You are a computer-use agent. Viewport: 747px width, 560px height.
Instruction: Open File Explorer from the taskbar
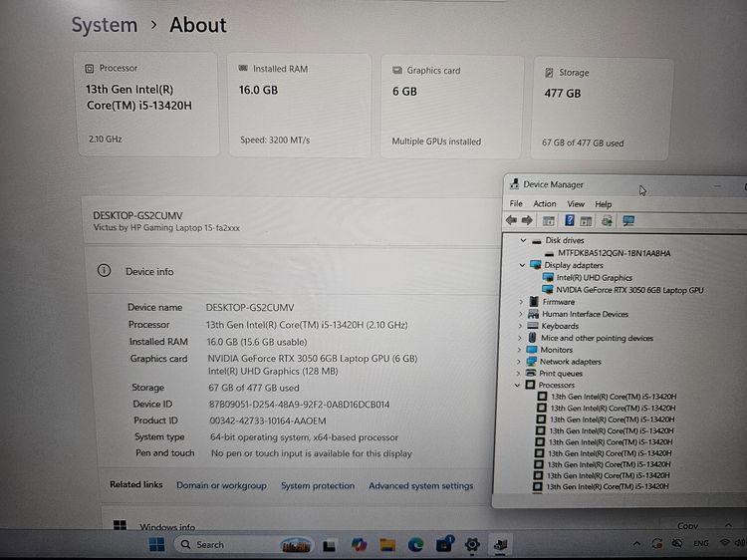[387, 544]
